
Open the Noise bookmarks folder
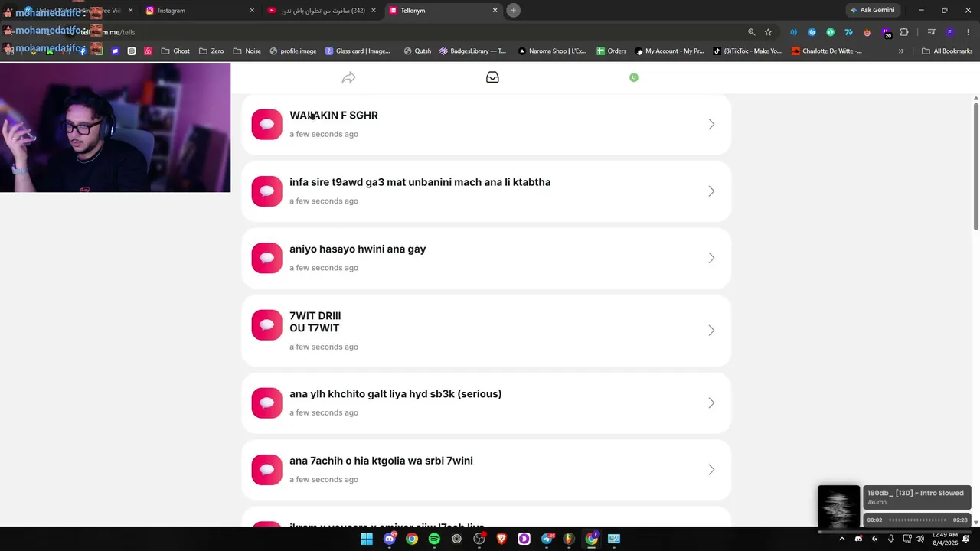[247, 51]
